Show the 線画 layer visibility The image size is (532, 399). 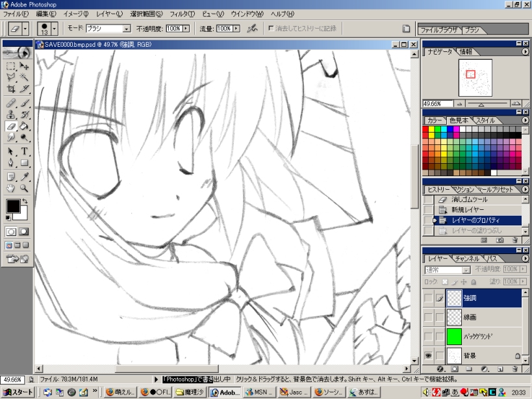[428, 317]
